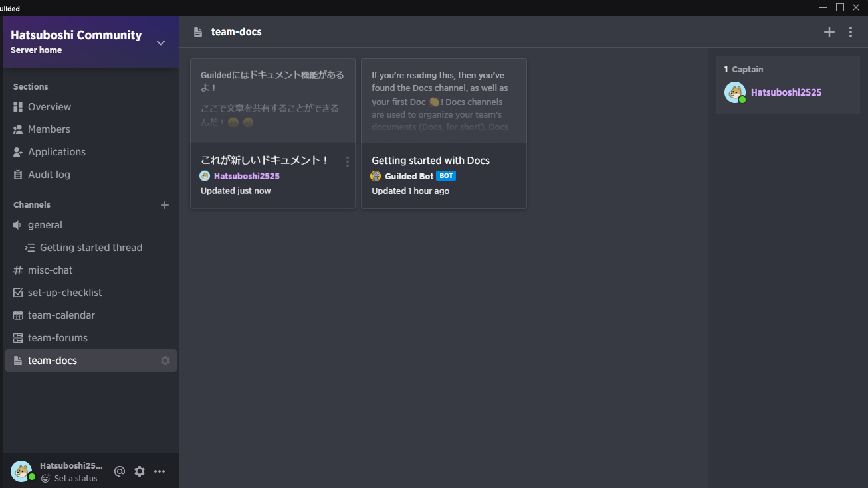Click the Guilded Bot avatar
868x488 pixels.
(376, 176)
